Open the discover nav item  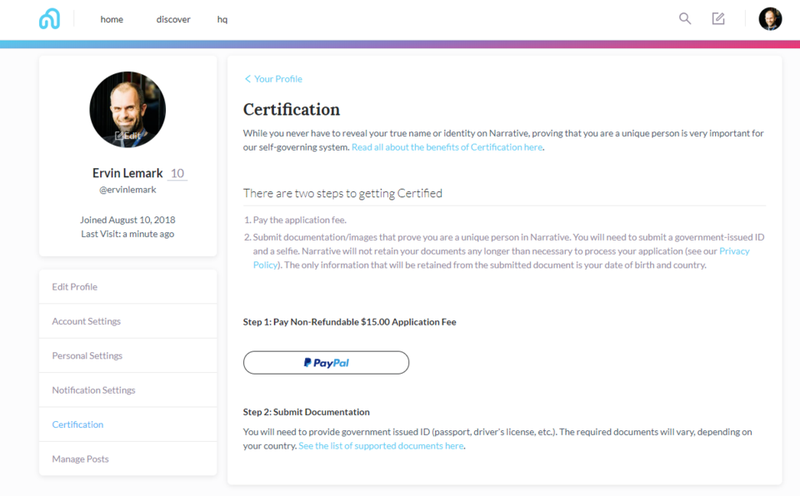click(173, 19)
